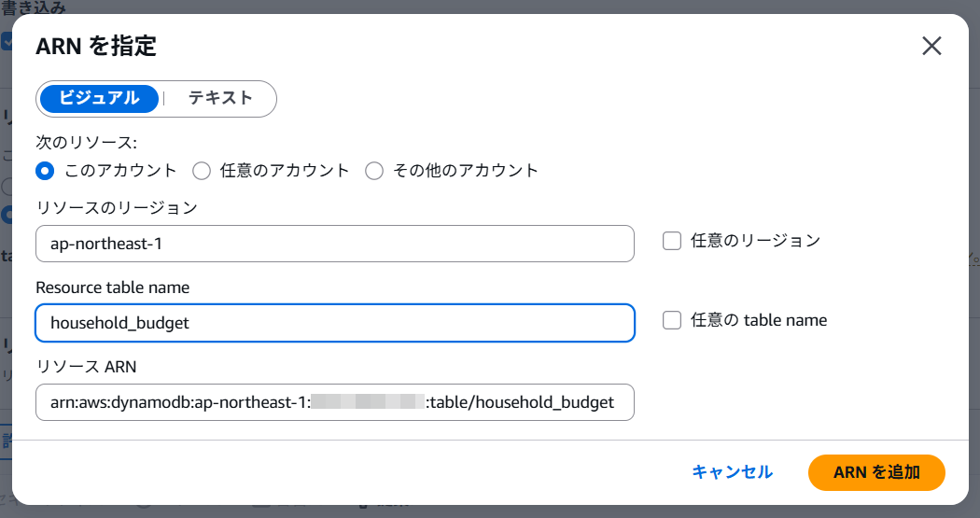
Task: Click the ARN を追加 button
Action: point(876,472)
